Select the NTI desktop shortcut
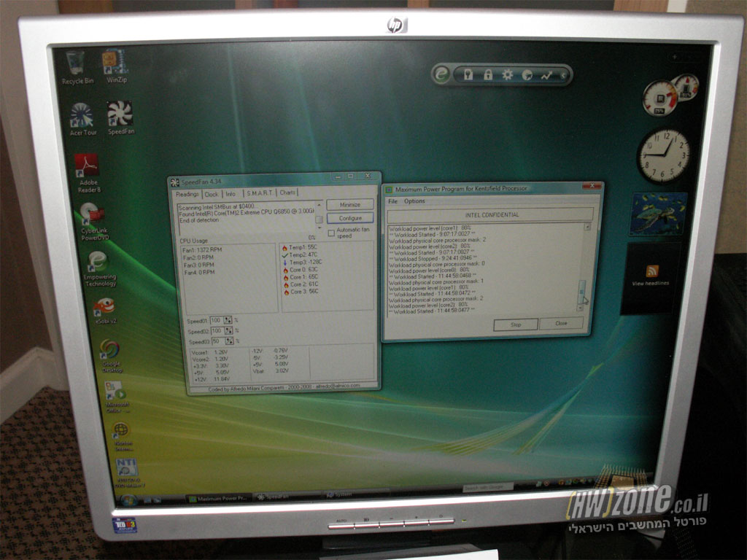The width and height of the screenshot is (747, 560). pyautogui.click(x=127, y=472)
